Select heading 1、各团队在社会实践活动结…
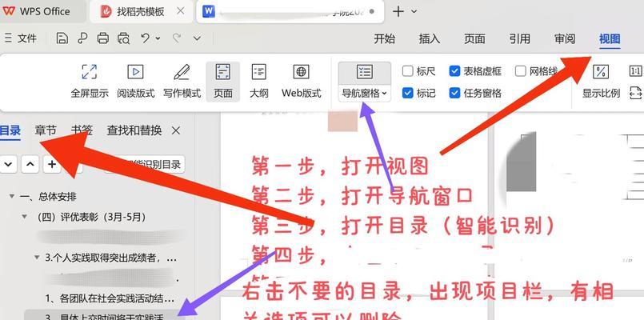Viewport: 644px width, 320px height. pyautogui.click(x=110, y=298)
